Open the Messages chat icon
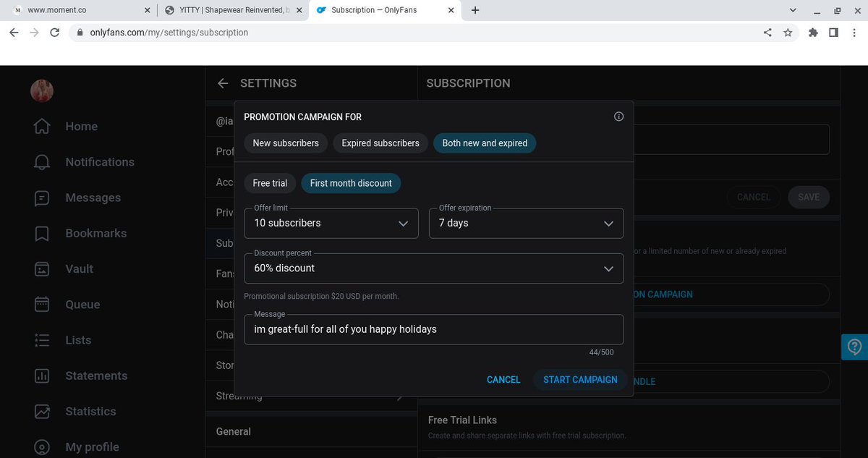 pyautogui.click(x=42, y=198)
